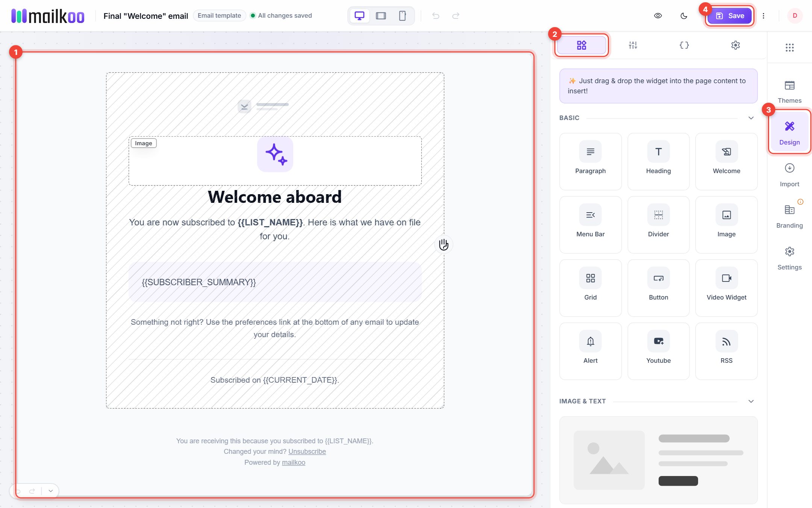
Task: Click the redo arrow in top toolbar
Action: point(456,16)
